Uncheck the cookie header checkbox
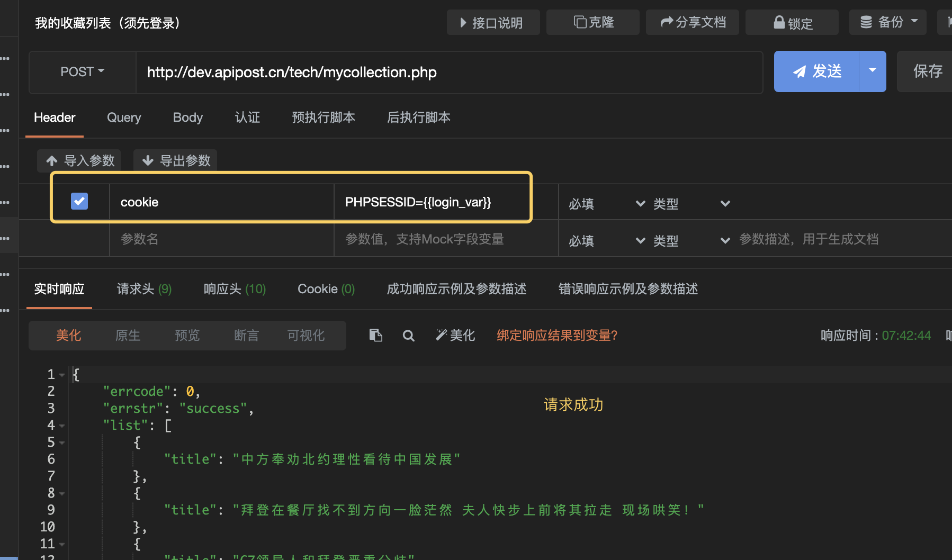This screenshot has width=952, height=560. (79, 201)
